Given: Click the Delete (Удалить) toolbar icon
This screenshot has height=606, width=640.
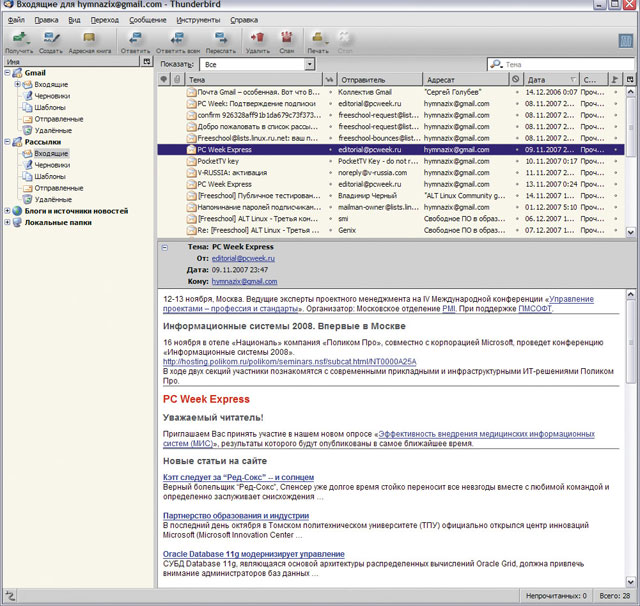Looking at the screenshot, I should (x=257, y=38).
